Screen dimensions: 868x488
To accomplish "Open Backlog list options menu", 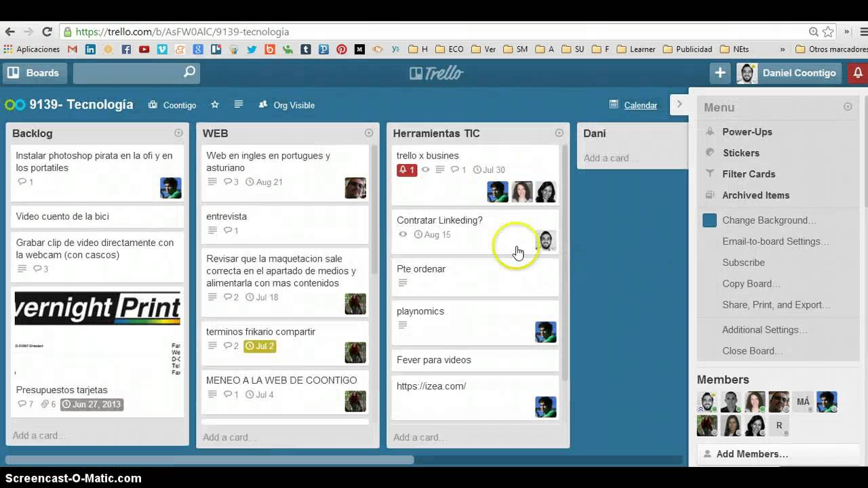I will 178,133.
